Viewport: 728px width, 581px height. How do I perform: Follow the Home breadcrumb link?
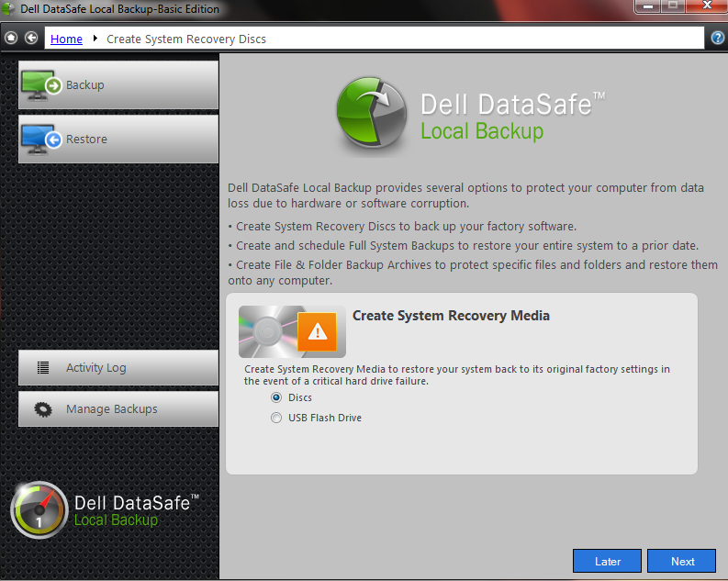(x=66, y=39)
